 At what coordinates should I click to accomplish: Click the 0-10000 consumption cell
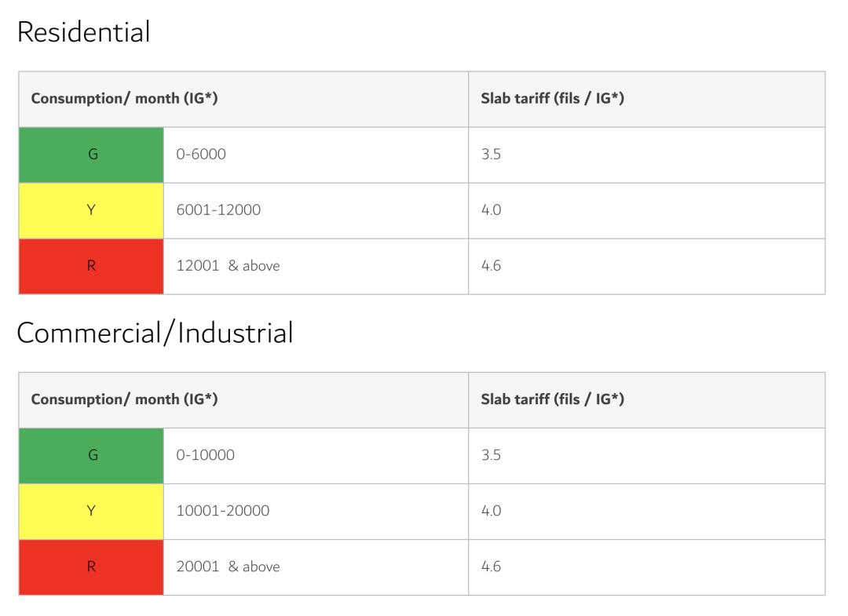tap(205, 455)
